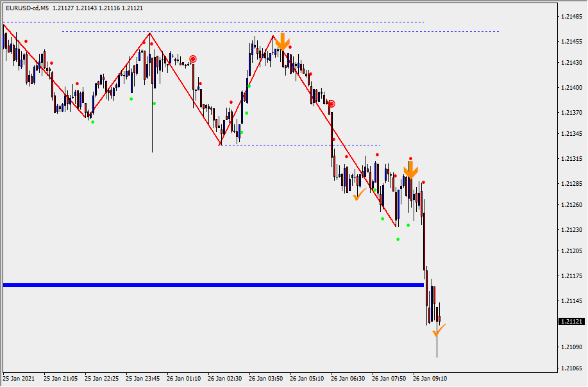Click the orange down arrow at the chart's top peak

click(x=282, y=42)
